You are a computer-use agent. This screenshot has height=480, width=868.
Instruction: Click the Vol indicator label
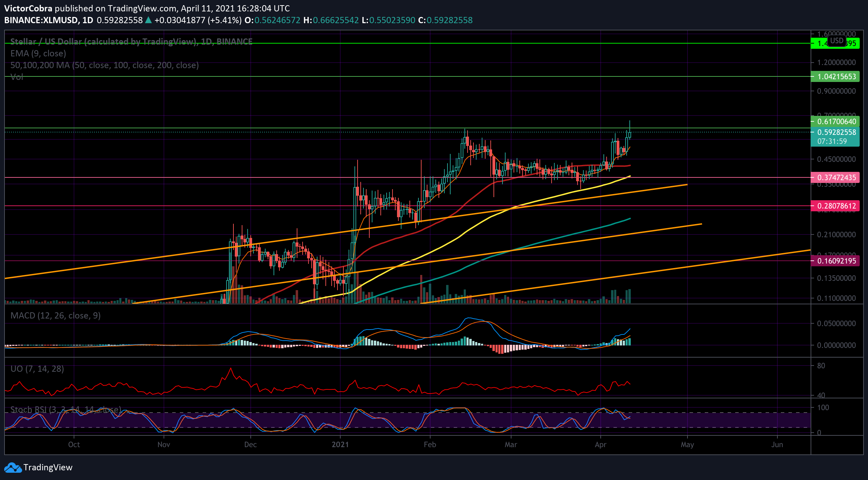click(x=17, y=77)
